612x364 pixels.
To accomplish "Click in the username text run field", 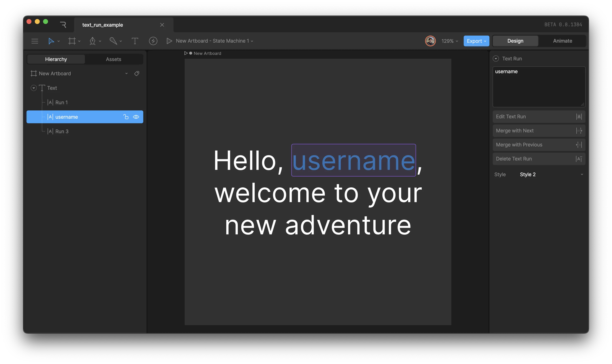I will tap(539, 87).
